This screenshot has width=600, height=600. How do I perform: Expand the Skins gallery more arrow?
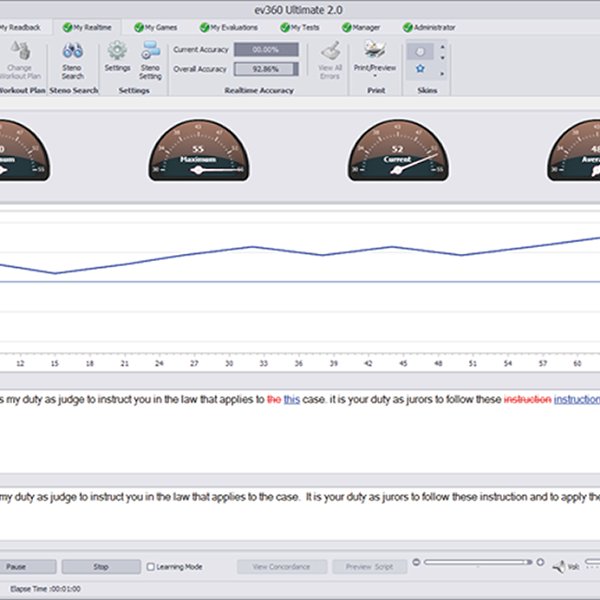(442, 73)
